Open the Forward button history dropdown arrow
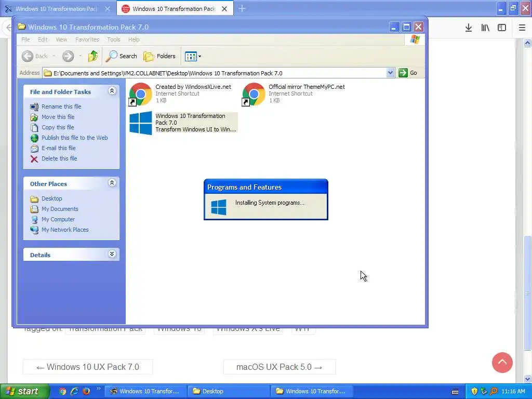The height and width of the screenshot is (399, 532). pos(80,56)
